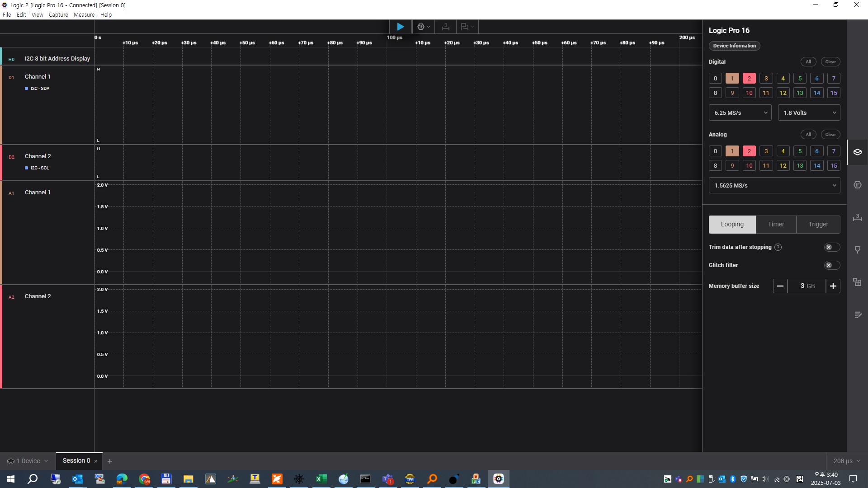
Task: Open the Annotations marker sidebar icon
Action: pyautogui.click(x=857, y=250)
